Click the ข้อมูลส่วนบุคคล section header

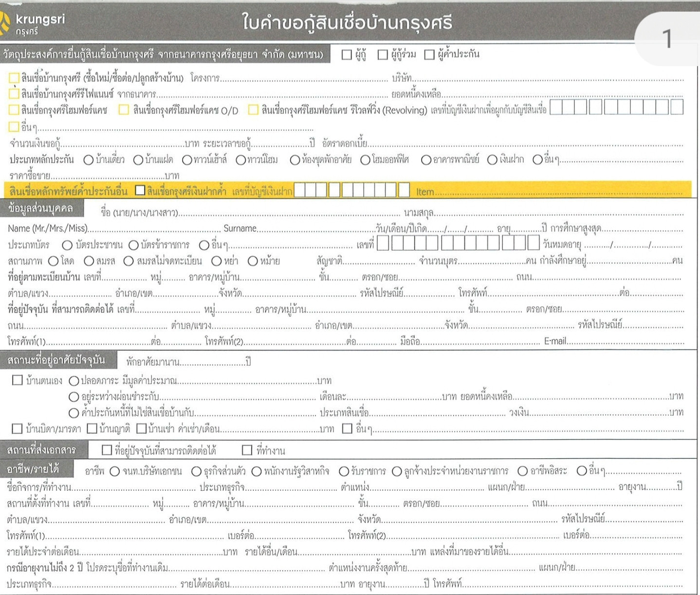click(41, 208)
